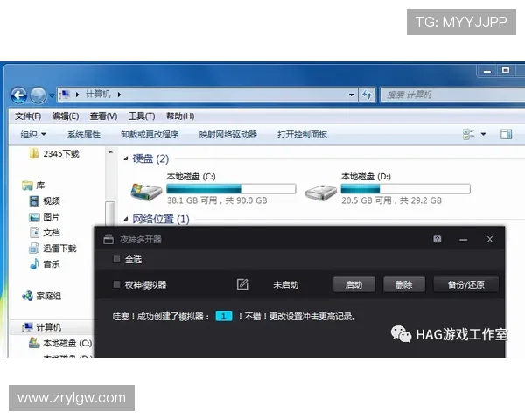Maximize the Explorer window
This screenshot has height=420, width=525.
[x=506, y=70]
